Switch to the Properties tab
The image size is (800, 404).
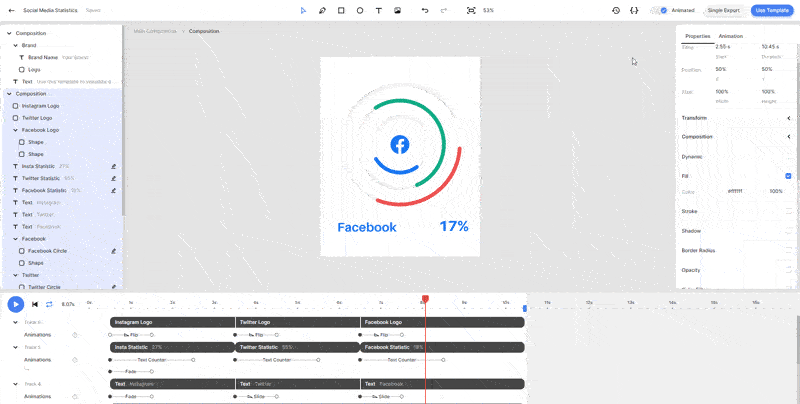point(697,36)
